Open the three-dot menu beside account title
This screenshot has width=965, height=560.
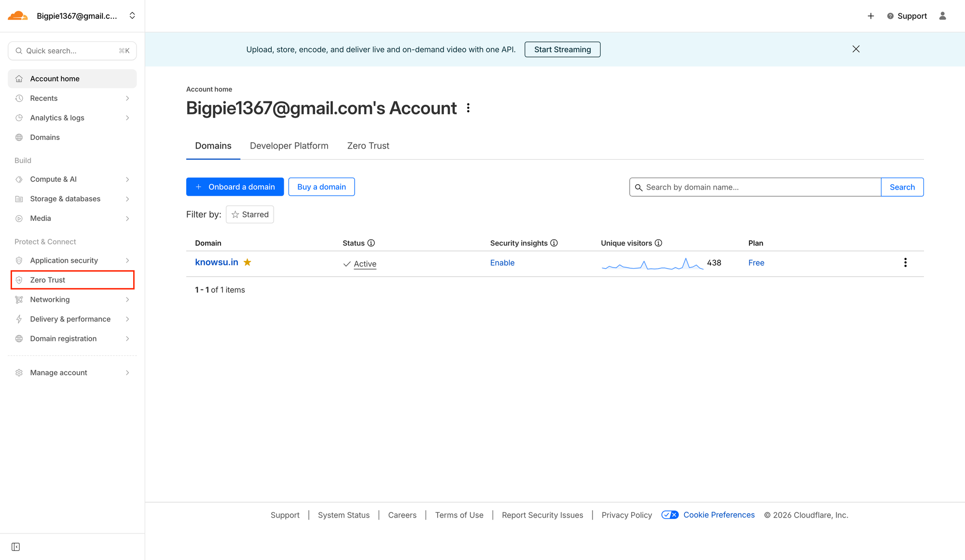pos(468,108)
